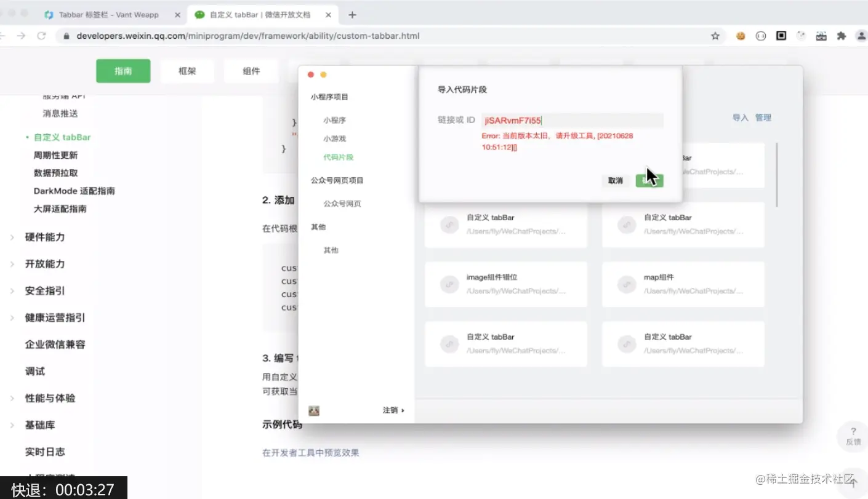The image size is (868, 499).
Task: Open the cookie extension icon in Chrome
Action: (741, 36)
